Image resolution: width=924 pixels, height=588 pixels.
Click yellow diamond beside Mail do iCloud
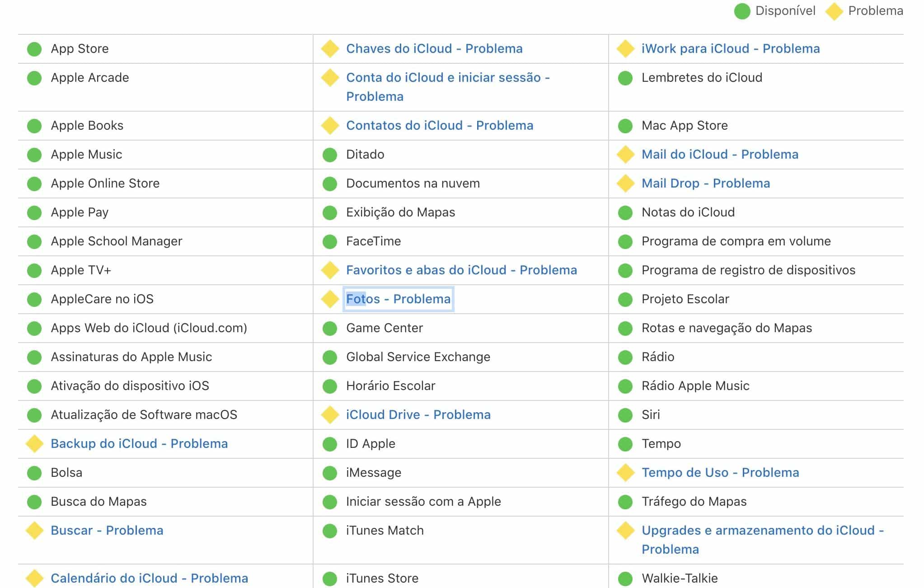(x=625, y=155)
